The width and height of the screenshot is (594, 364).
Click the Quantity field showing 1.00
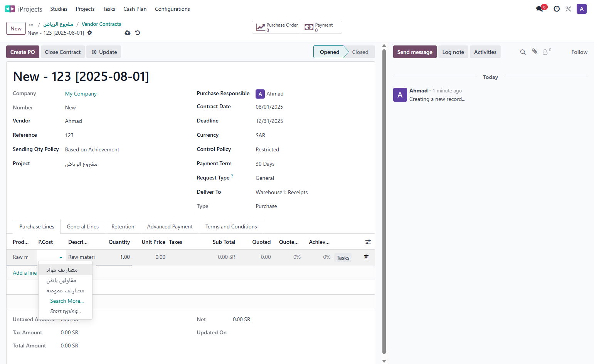coord(114,257)
